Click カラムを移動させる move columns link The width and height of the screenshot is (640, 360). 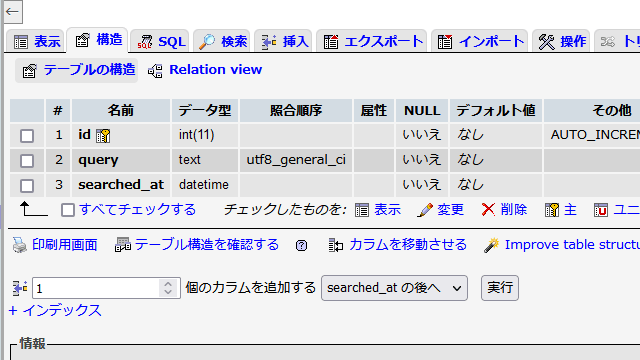click(x=408, y=244)
